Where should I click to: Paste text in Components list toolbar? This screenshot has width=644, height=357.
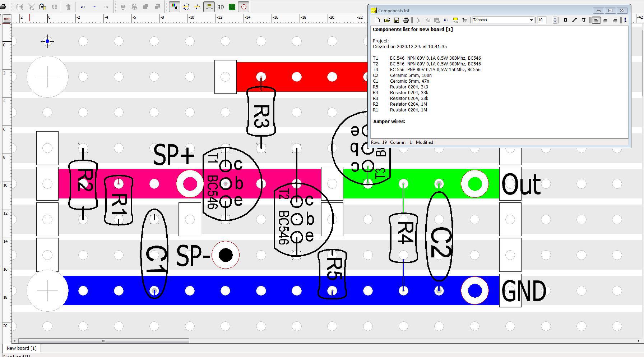437,20
